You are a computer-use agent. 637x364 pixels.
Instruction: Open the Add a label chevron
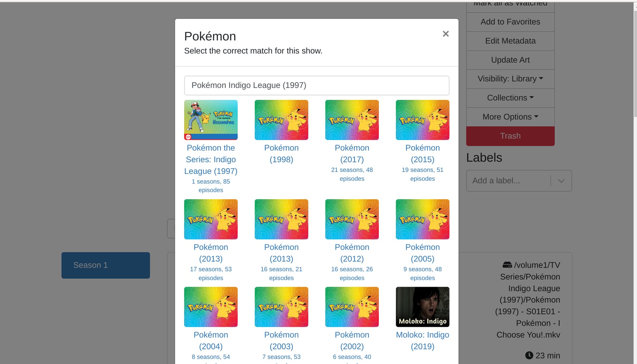561,181
